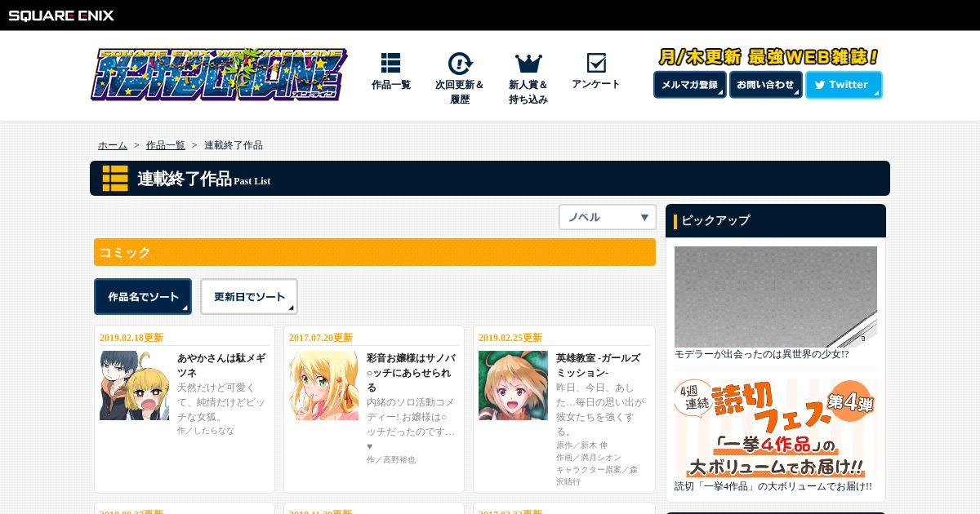Viewport: 980px width, 514px height.
Task: Click the SQUARE ENIX logo
Action: 61,16
